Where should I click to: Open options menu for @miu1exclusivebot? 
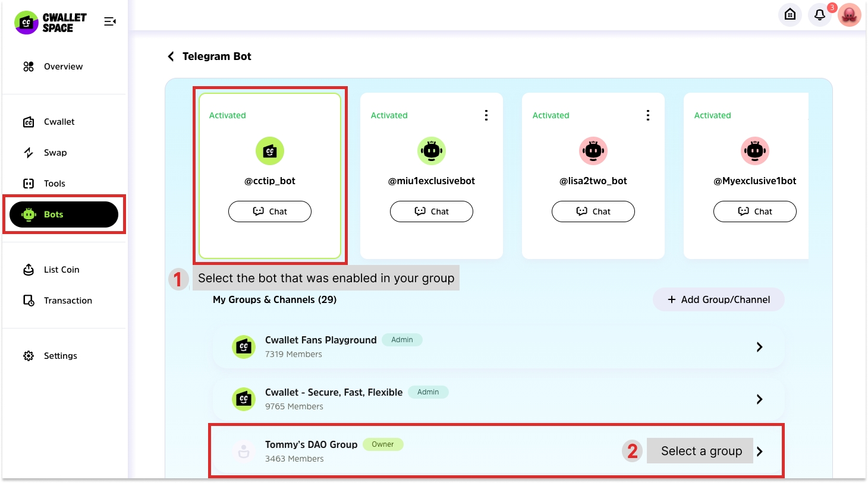[486, 115]
